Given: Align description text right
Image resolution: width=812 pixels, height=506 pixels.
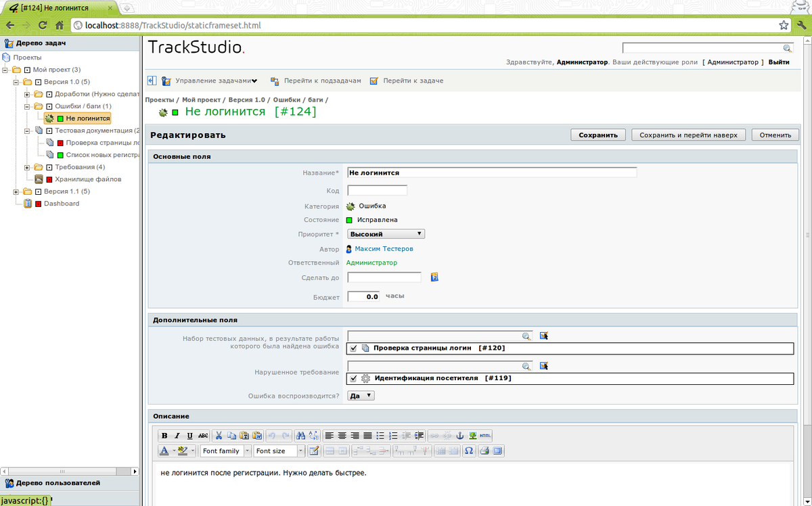Looking at the screenshot, I should click(355, 436).
